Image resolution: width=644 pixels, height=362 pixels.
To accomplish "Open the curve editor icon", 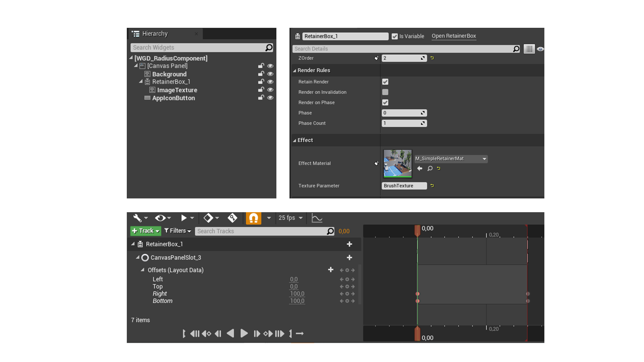I will [x=316, y=218].
